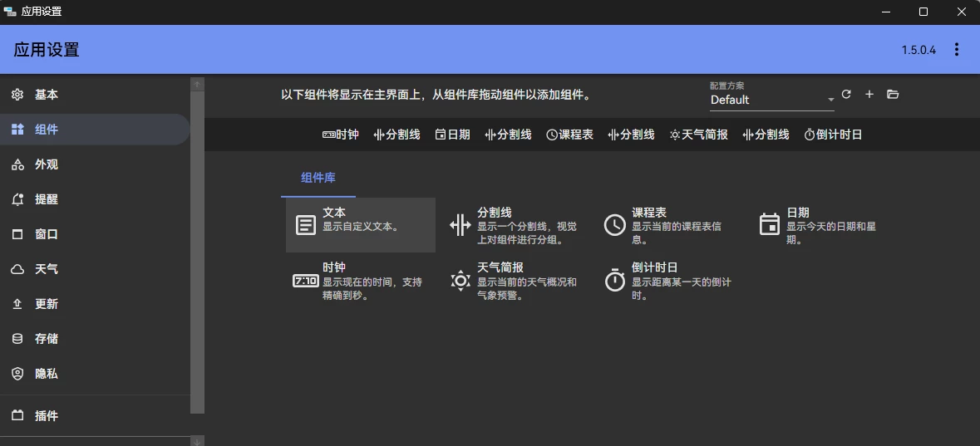Viewport: 980px width, 446px height.
Task: Click the cloud icon beside 天气
Action: click(x=17, y=269)
